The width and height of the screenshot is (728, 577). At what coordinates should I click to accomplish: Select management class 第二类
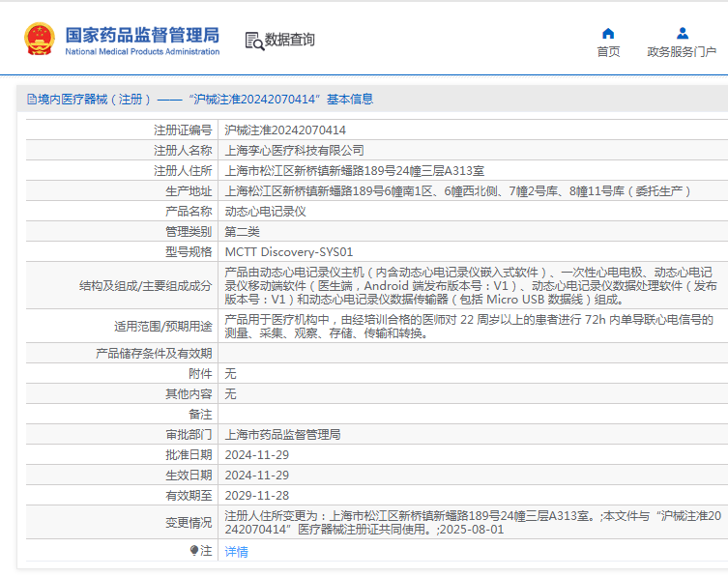242,232
